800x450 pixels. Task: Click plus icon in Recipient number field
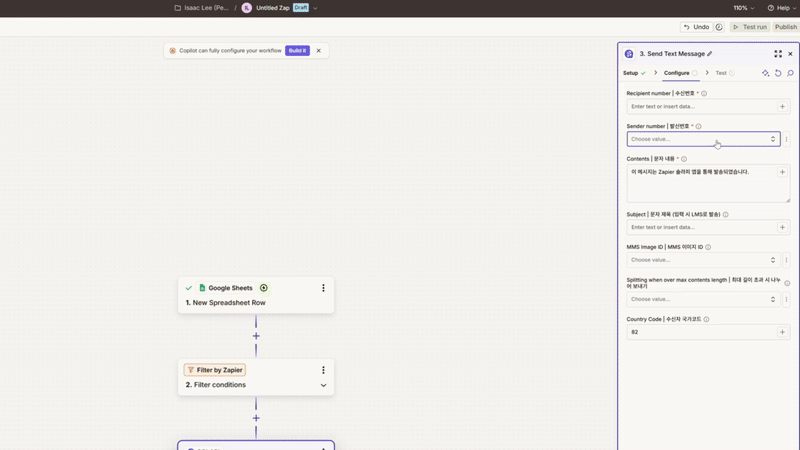782,106
